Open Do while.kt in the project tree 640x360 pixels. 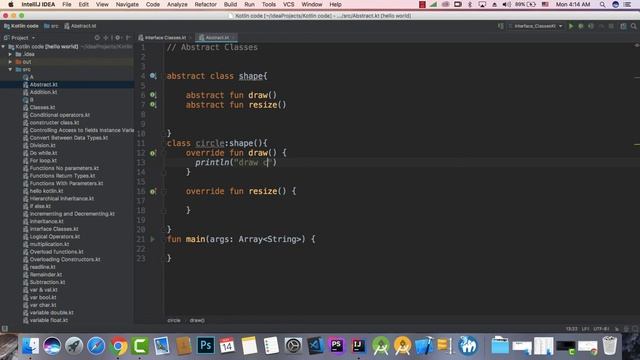(43, 153)
